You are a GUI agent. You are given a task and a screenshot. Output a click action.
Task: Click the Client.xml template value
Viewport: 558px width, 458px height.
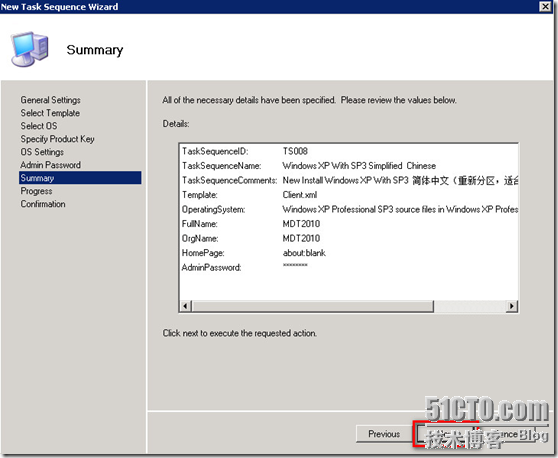(300, 195)
